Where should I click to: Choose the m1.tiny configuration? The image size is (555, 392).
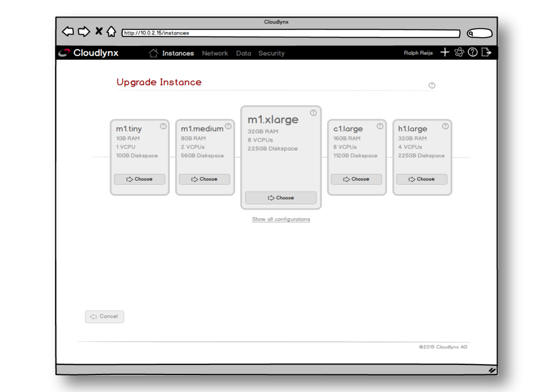tap(140, 179)
